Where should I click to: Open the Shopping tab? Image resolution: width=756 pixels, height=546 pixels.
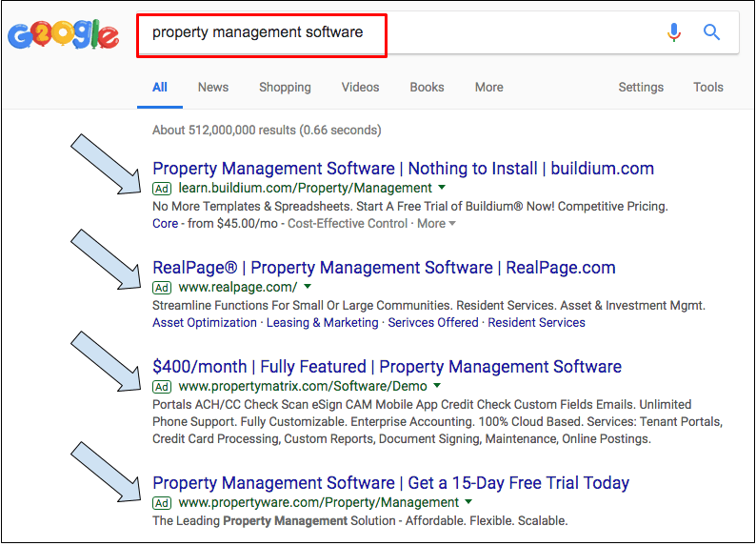tap(285, 88)
